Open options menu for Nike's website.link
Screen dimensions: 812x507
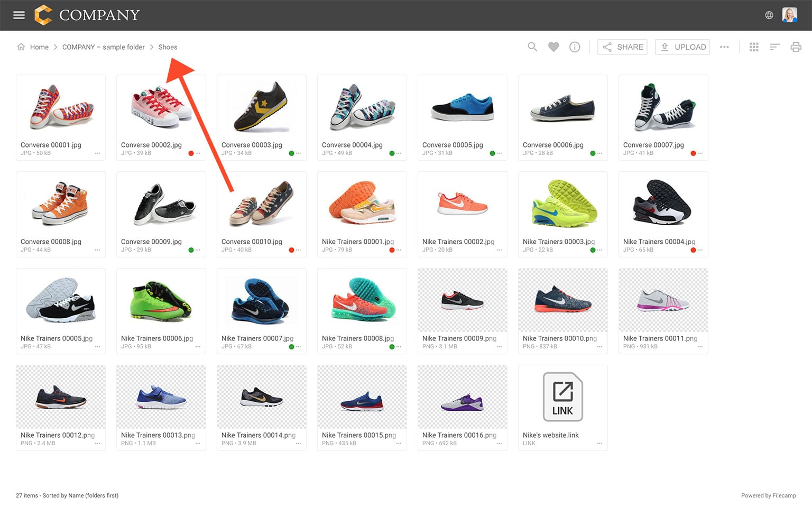[x=599, y=444]
